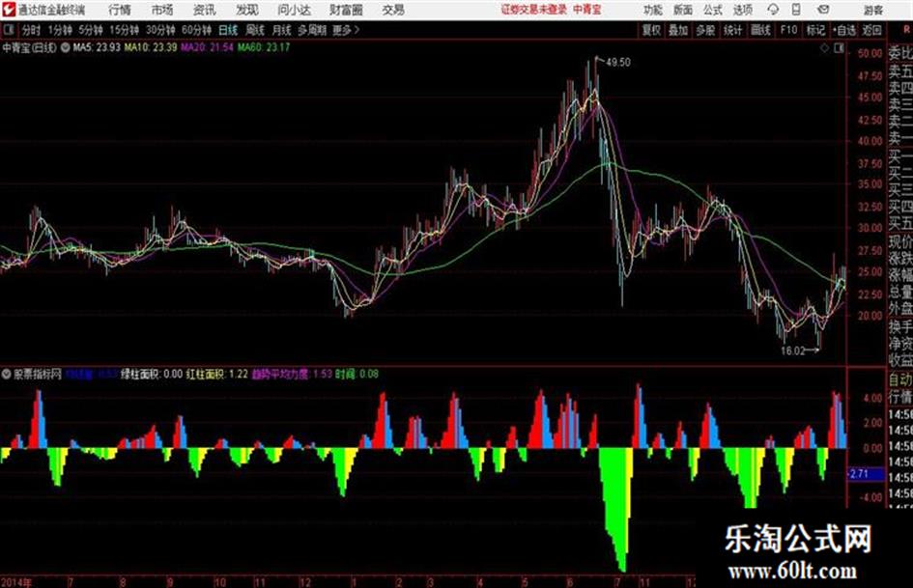Click the 多股 multi-stock button

(x=705, y=30)
